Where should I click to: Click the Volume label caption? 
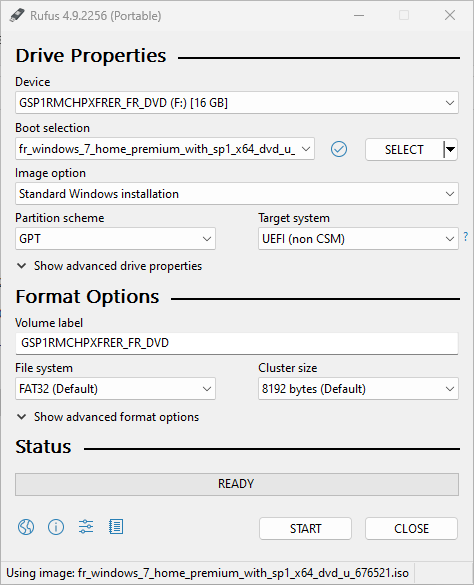click(49, 323)
